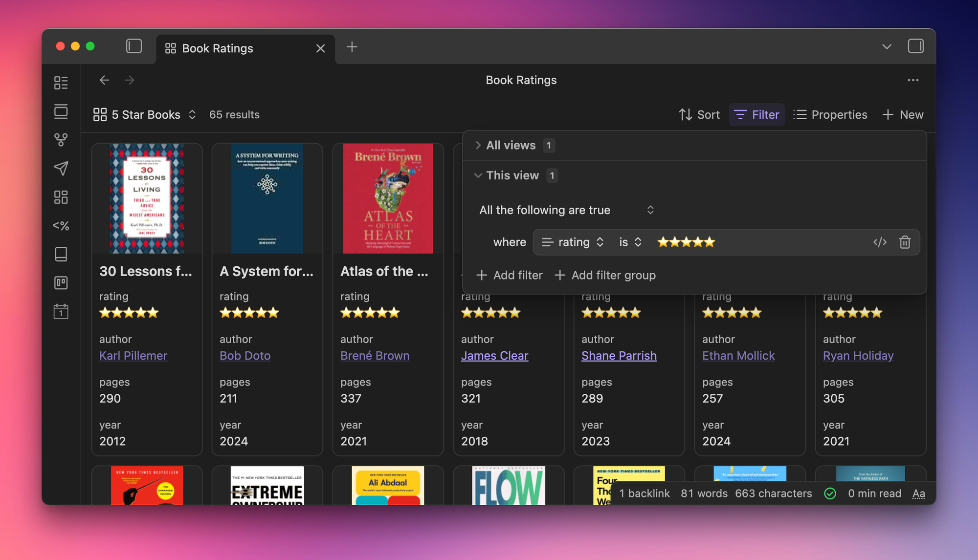Click the templates percent-code sidebar icon
The height and width of the screenshot is (560, 978).
(x=61, y=226)
